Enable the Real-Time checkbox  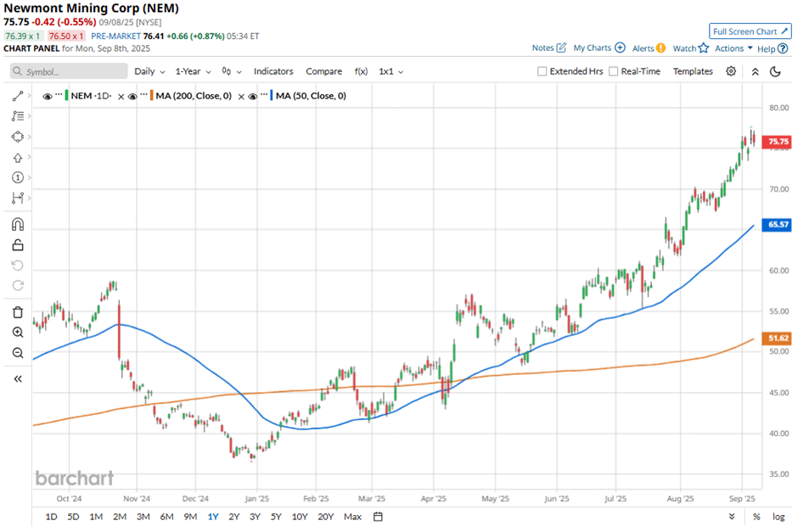(x=613, y=71)
